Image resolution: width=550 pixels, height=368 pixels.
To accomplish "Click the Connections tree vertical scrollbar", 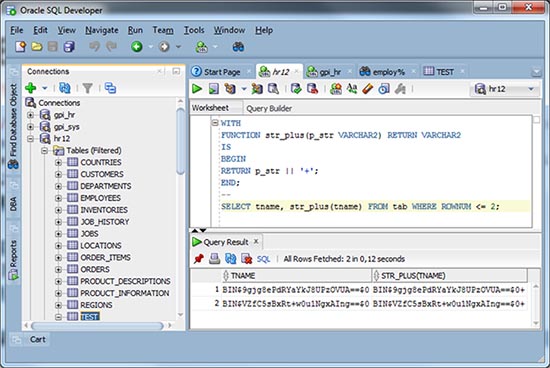I will 181,140.
